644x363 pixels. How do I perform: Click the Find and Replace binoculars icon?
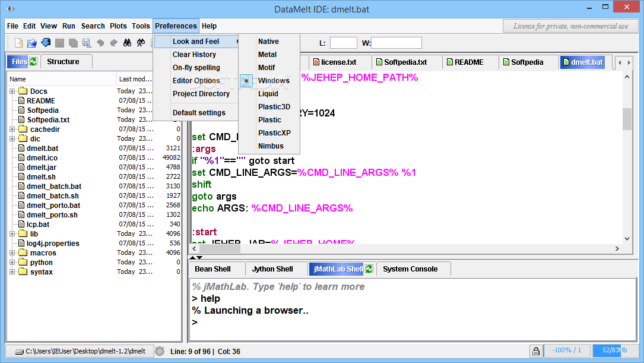(x=141, y=43)
